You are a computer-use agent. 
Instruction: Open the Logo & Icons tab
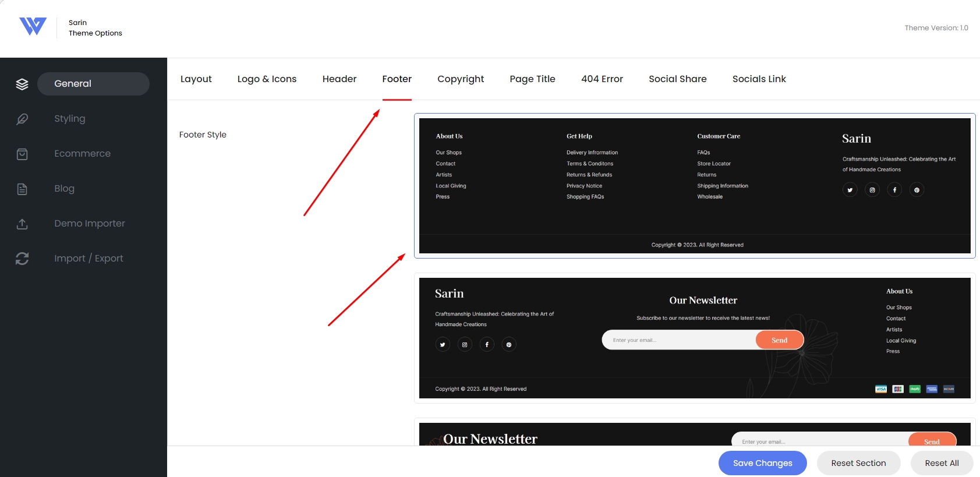267,79
